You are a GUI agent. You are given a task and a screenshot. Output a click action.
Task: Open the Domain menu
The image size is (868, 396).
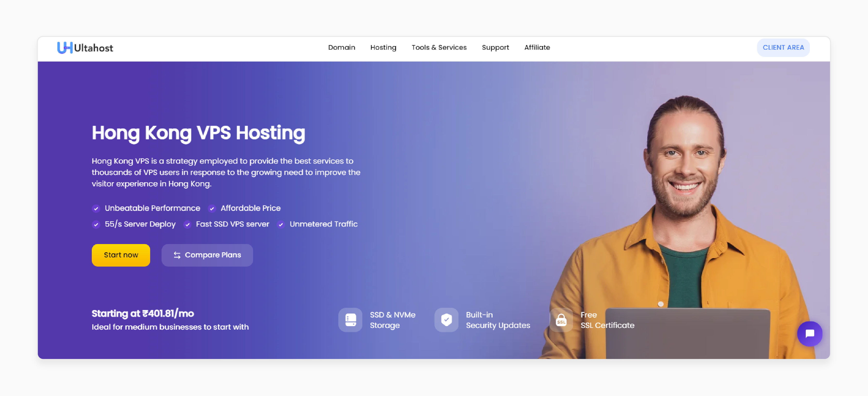click(x=341, y=48)
